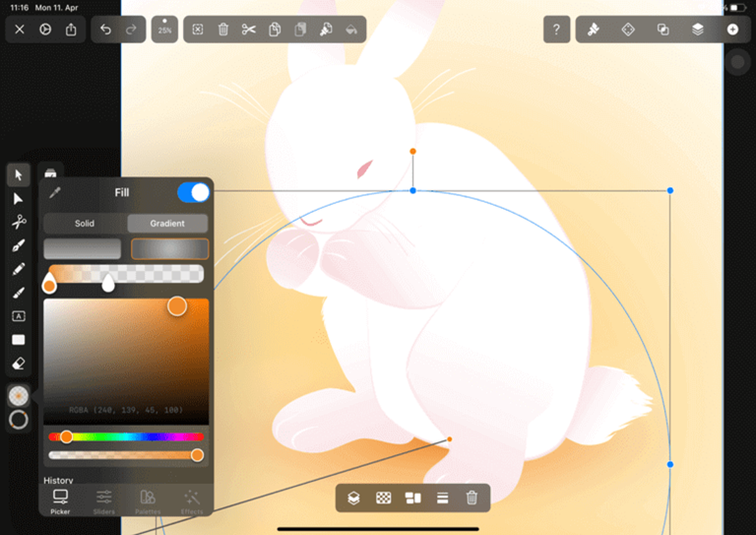The width and height of the screenshot is (756, 535).
Task: Click the blue anchor at circle top
Action: (x=412, y=190)
